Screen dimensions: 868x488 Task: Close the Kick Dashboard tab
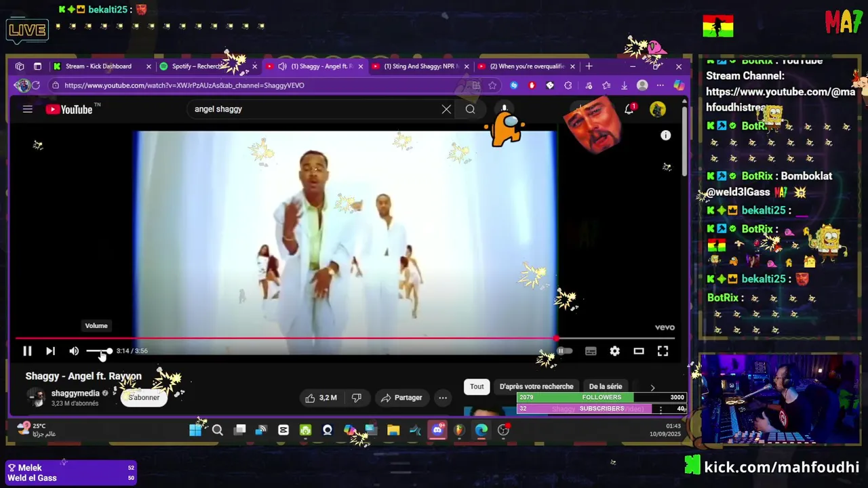(149, 66)
